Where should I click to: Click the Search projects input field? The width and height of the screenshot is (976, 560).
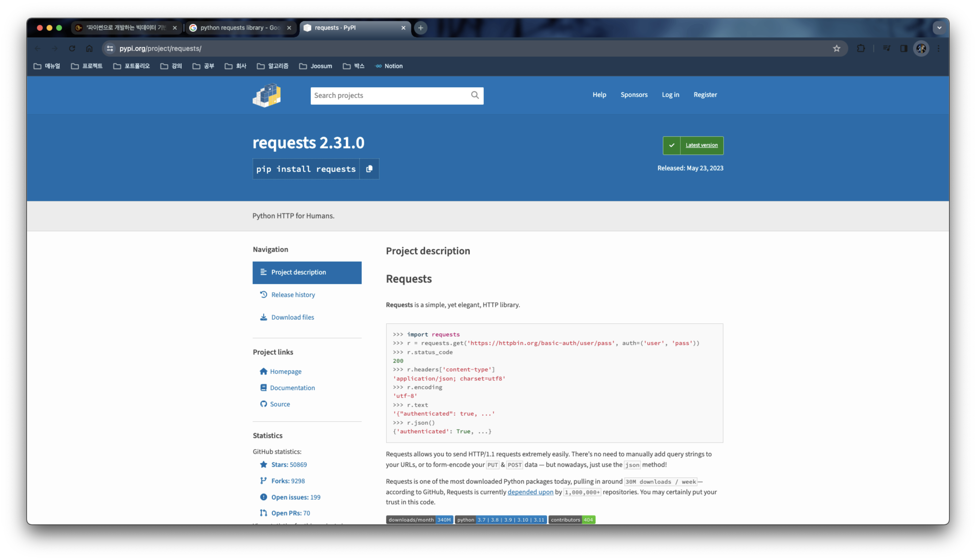tap(389, 95)
